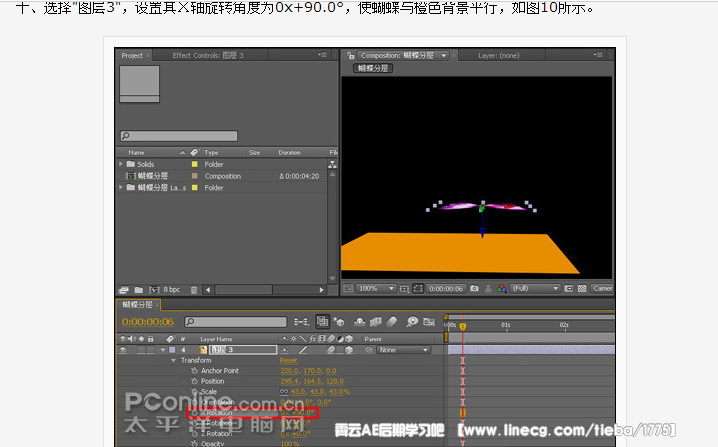This screenshot has width=718, height=447.
Task: Click Project panel search field
Action: click(179, 136)
